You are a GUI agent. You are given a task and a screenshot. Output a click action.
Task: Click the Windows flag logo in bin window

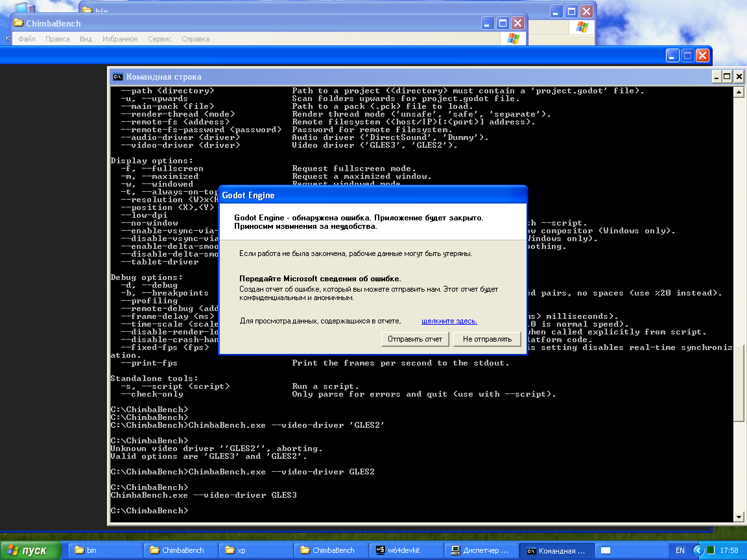(x=582, y=27)
